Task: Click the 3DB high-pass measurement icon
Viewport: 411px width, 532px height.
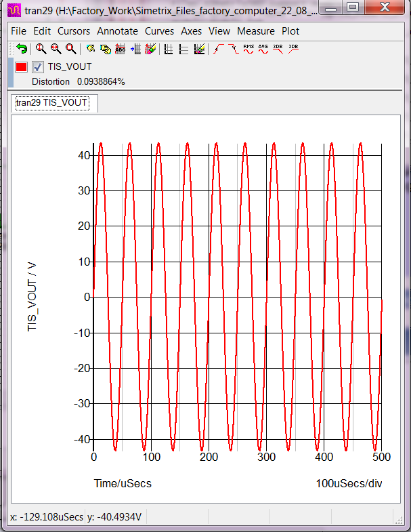Action: click(x=293, y=49)
